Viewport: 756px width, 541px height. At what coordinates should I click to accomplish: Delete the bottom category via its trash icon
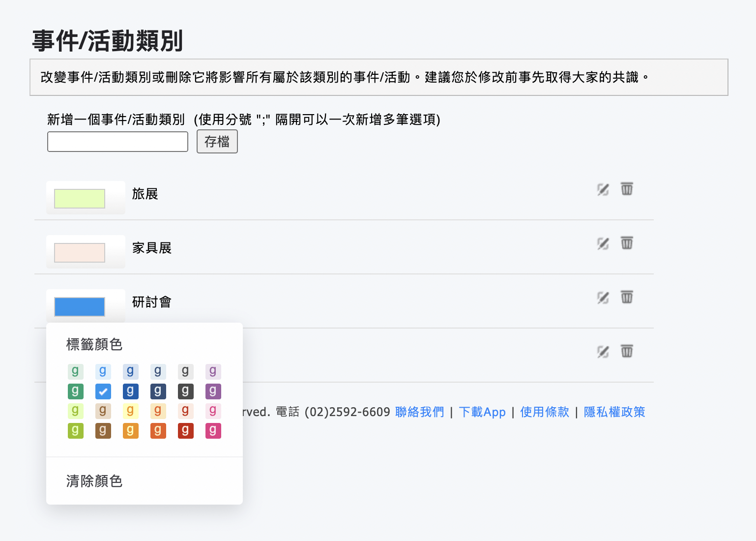626,351
